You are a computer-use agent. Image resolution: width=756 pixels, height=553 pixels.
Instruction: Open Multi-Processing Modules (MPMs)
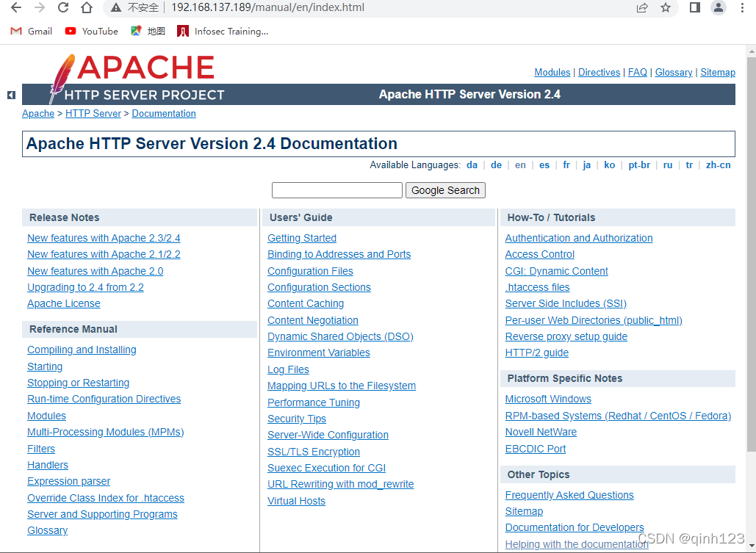tap(106, 432)
